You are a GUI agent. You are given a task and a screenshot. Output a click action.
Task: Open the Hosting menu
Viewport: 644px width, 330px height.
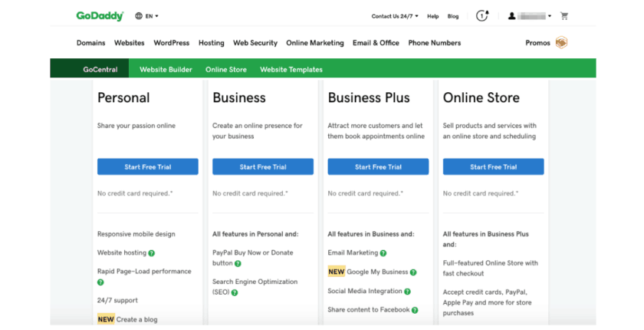click(x=212, y=43)
